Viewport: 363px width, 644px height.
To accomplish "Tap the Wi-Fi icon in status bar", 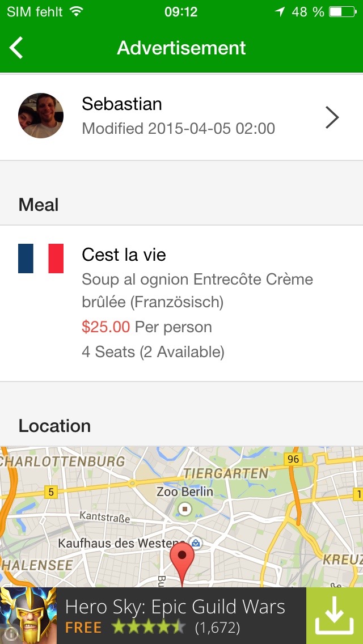I will (x=76, y=11).
